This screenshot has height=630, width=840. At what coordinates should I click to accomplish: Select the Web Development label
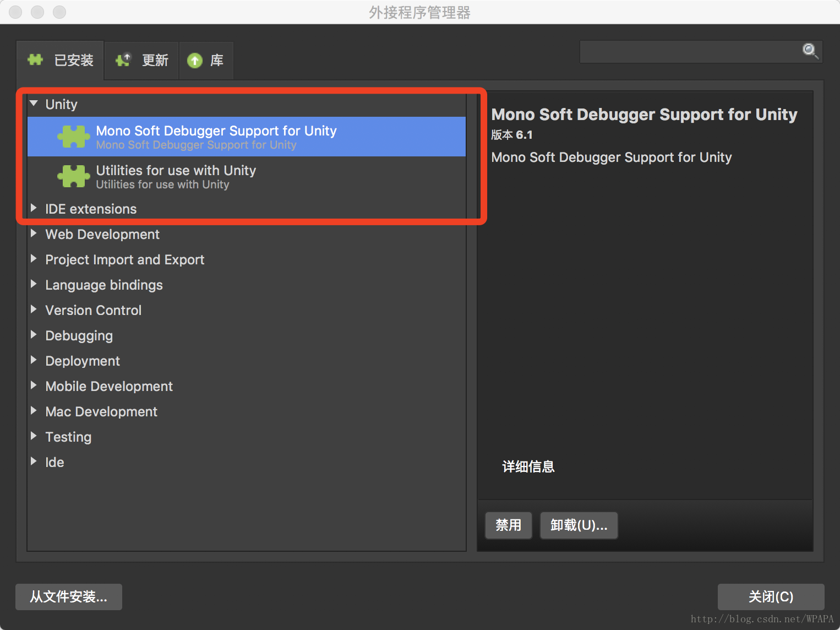point(102,234)
